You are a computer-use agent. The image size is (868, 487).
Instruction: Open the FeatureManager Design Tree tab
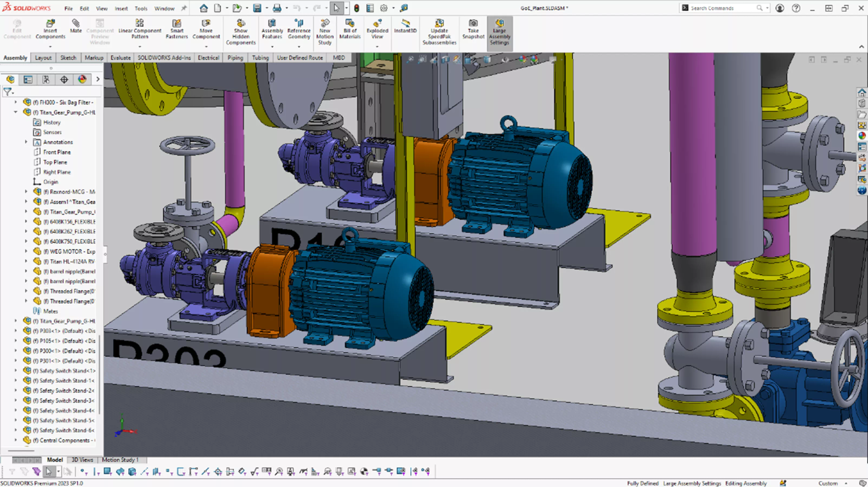click(x=10, y=79)
